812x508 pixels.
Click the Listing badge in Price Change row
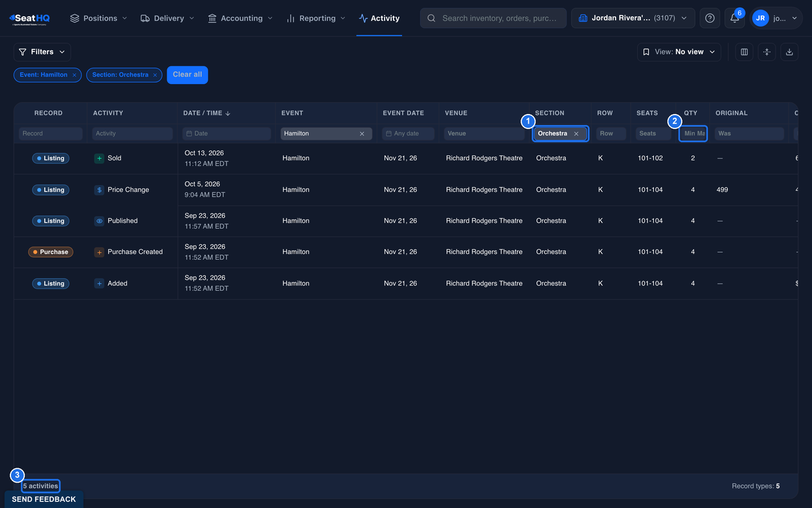(x=51, y=190)
